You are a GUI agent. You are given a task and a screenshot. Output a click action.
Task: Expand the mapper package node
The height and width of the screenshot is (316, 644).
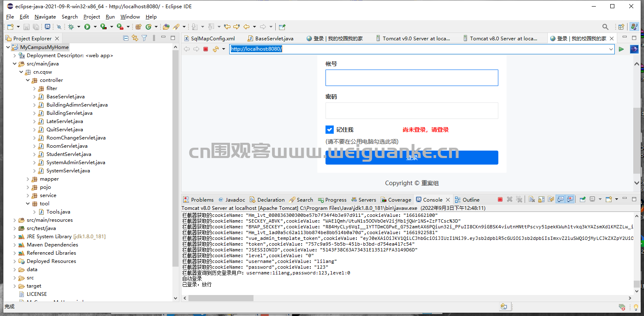pyautogui.click(x=28, y=179)
